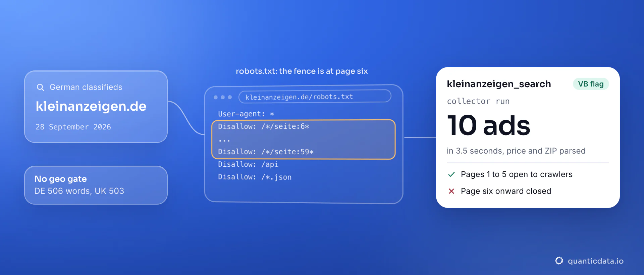Click the Page six onward closed text
644x275 pixels.
[x=506, y=191]
